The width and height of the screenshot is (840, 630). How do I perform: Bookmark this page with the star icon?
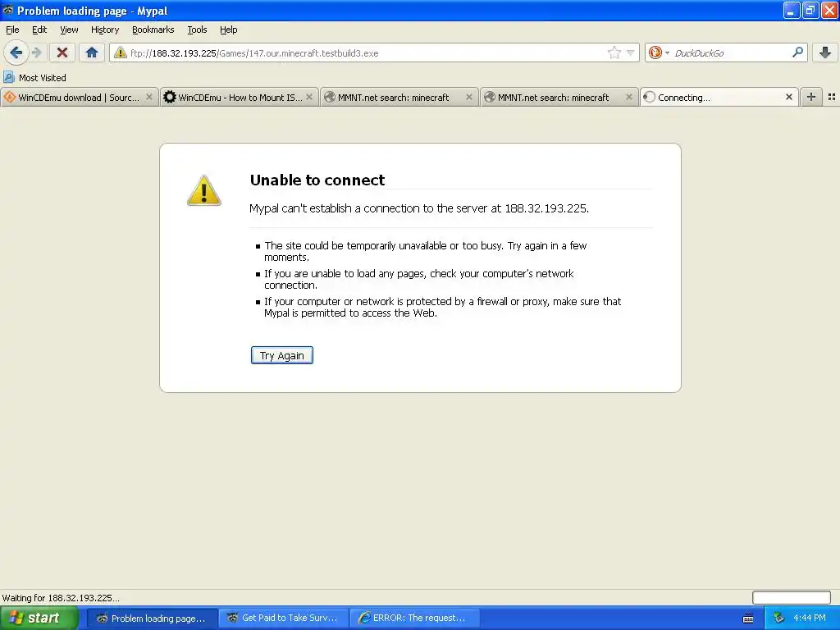tap(614, 52)
